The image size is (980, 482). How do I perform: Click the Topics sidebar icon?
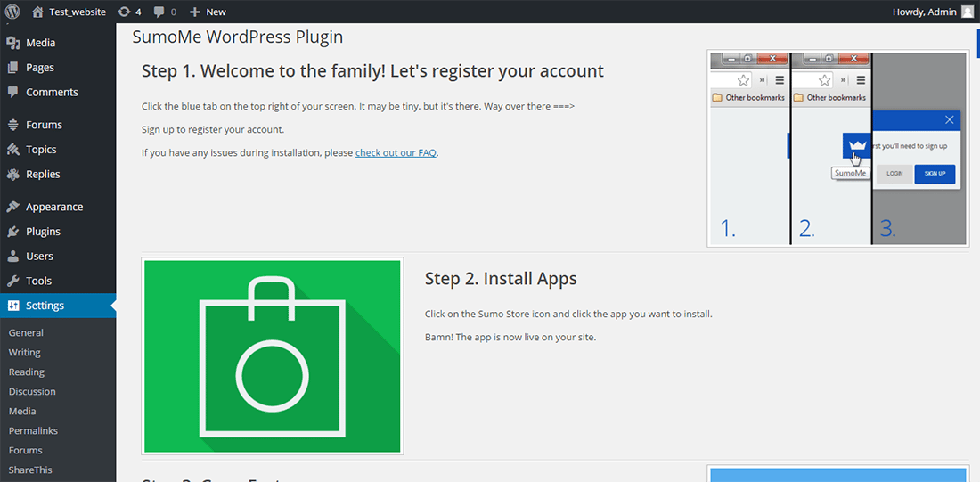(x=13, y=150)
